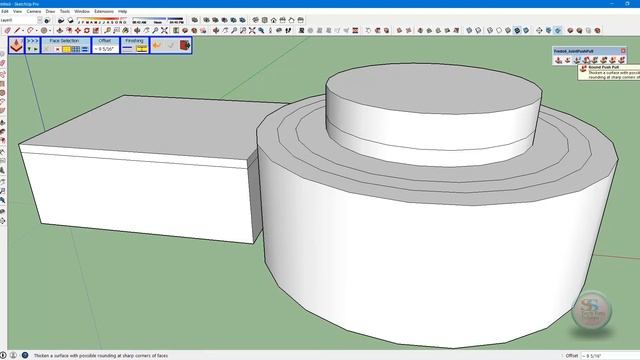
Task: Switch to Back view
Action: [291, 20]
